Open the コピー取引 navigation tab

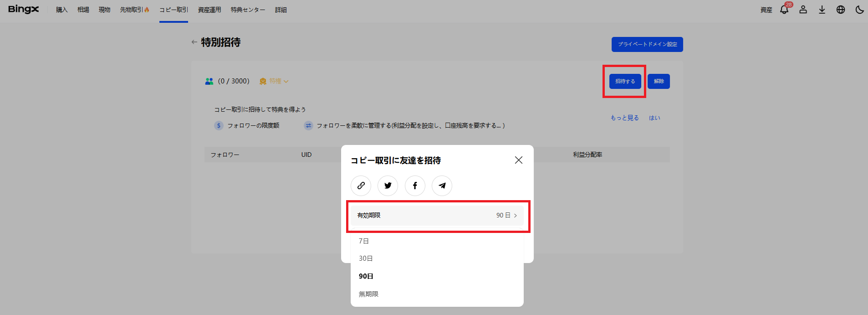coord(174,10)
